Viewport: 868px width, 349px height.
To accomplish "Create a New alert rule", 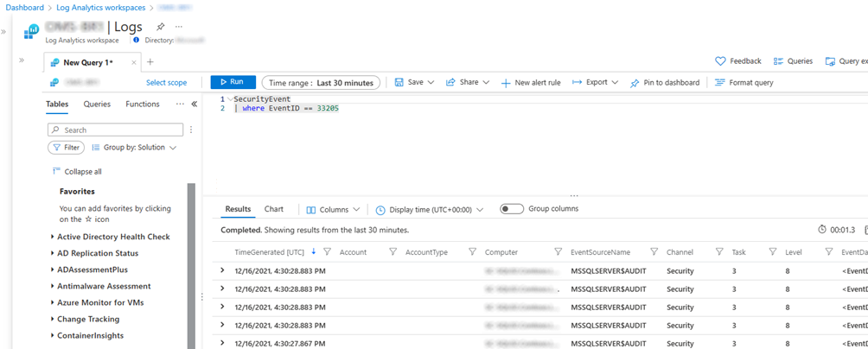I will point(531,82).
